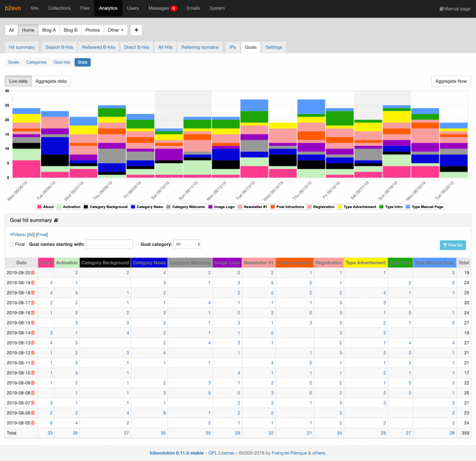Click trash icon beside 2019-08-16
The image size is (476, 461).
click(33, 313)
